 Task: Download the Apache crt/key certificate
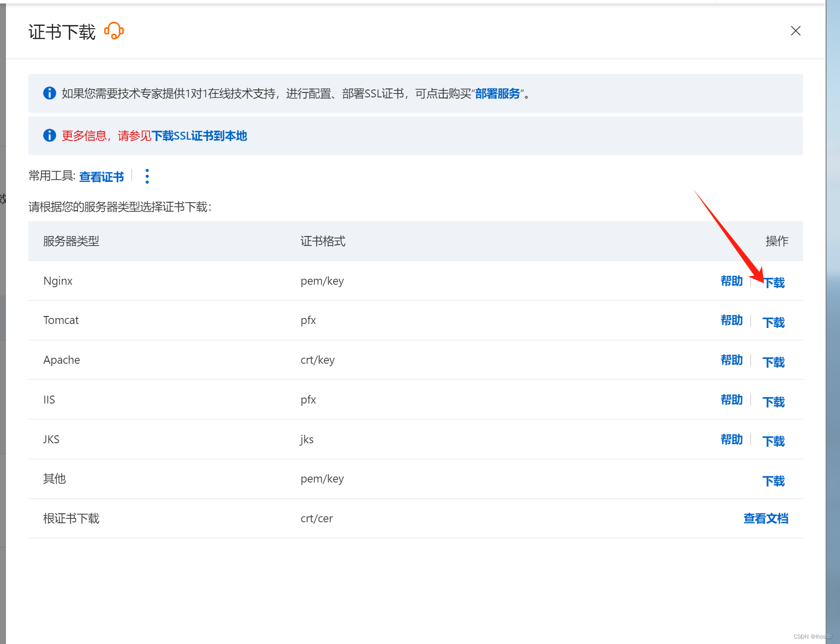pos(774,362)
